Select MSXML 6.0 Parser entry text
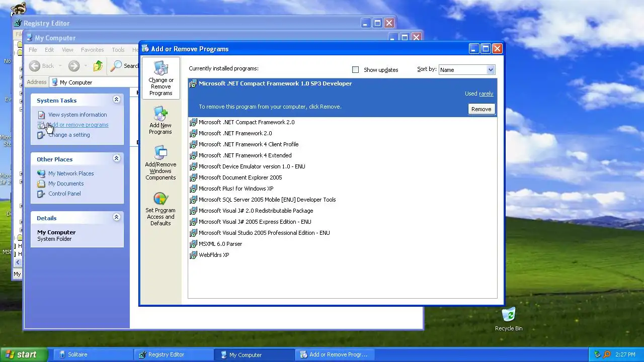This screenshot has width=644, height=362. (x=220, y=244)
